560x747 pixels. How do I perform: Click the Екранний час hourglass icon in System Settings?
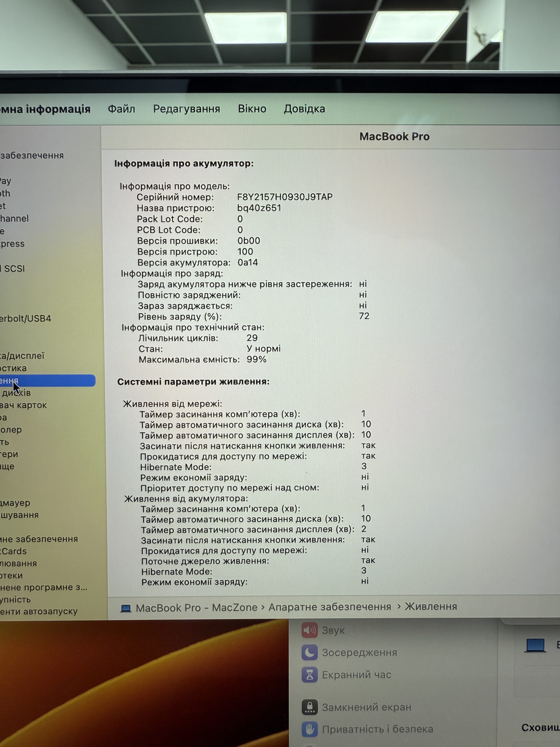tap(309, 674)
